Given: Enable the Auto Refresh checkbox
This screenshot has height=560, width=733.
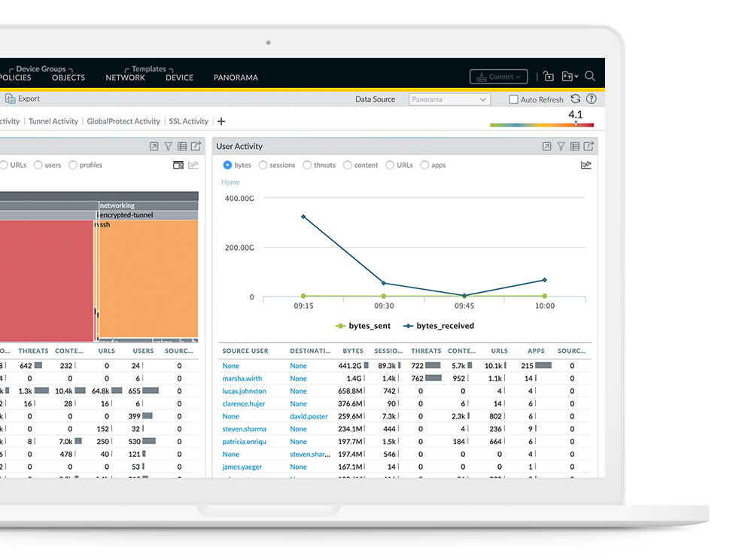Looking at the screenshot, I should coord(513,99).
